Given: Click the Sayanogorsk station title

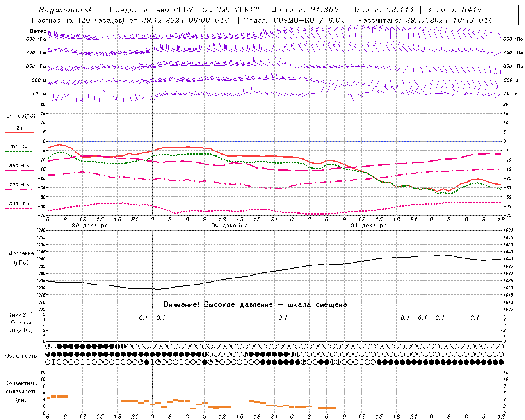Looking at the screenshot, I should (66, 10).
